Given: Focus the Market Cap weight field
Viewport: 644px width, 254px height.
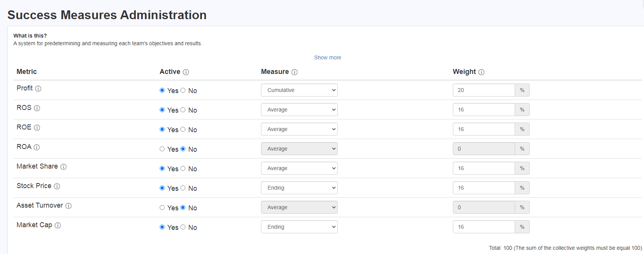Looking at the screenshot, I should (484, 227).
